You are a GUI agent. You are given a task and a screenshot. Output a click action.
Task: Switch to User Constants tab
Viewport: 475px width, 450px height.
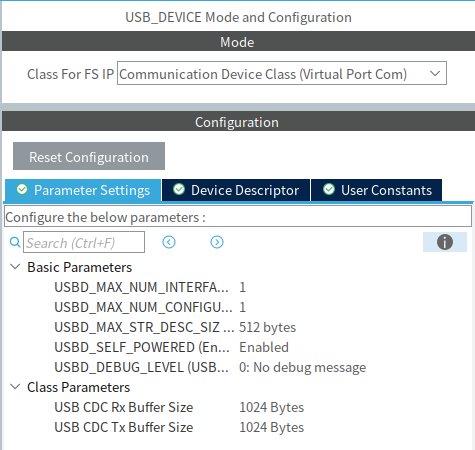click(x=377, y=190)
